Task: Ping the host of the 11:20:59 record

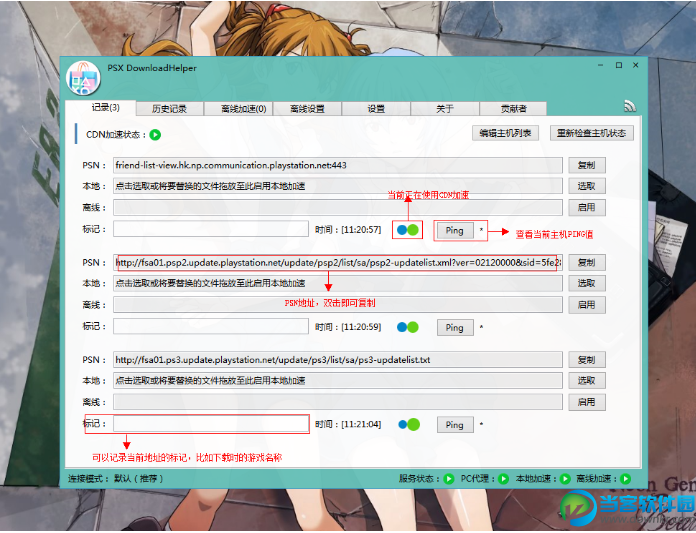Action: point(455,328)
